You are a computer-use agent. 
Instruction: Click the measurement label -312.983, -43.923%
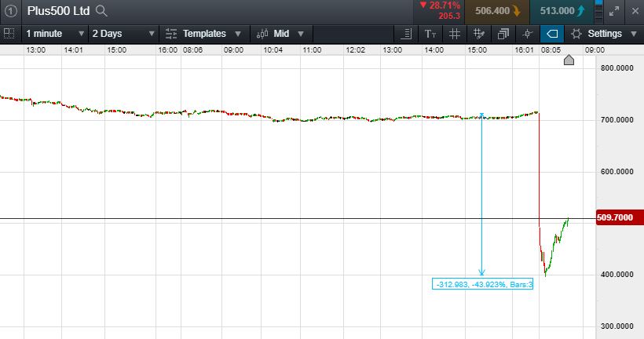tap(482, 284)
